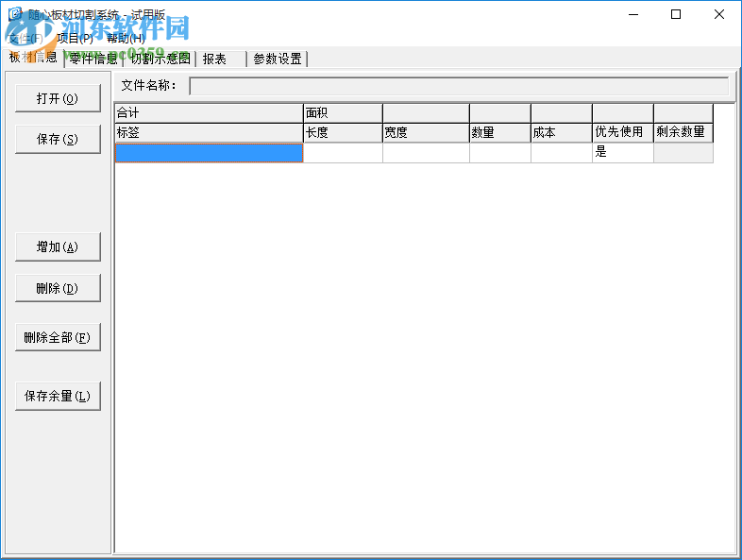
Task: Click the 剩余数量 cell in first row
Action: [x=683, y=153]
